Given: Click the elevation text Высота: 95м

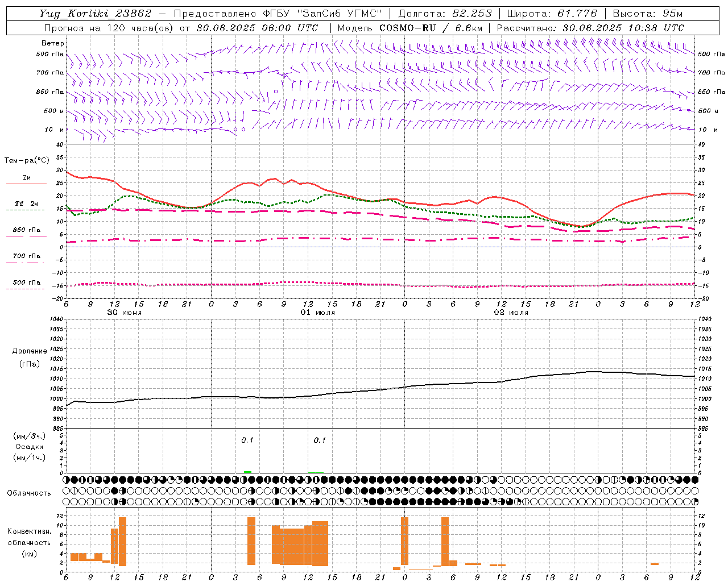Looking at the screenshot, I should [x=647, y=14].
